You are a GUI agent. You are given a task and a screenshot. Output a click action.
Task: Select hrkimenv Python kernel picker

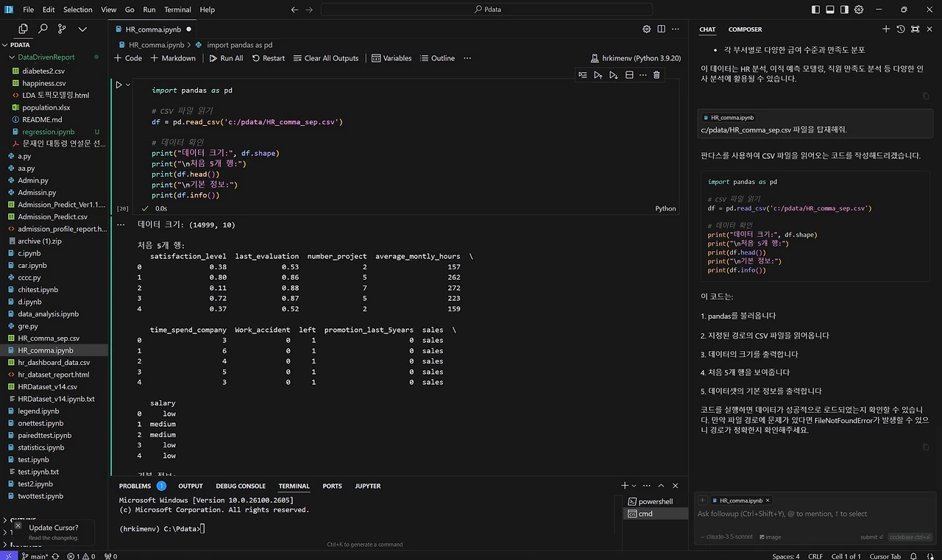(x=636, y=58)
